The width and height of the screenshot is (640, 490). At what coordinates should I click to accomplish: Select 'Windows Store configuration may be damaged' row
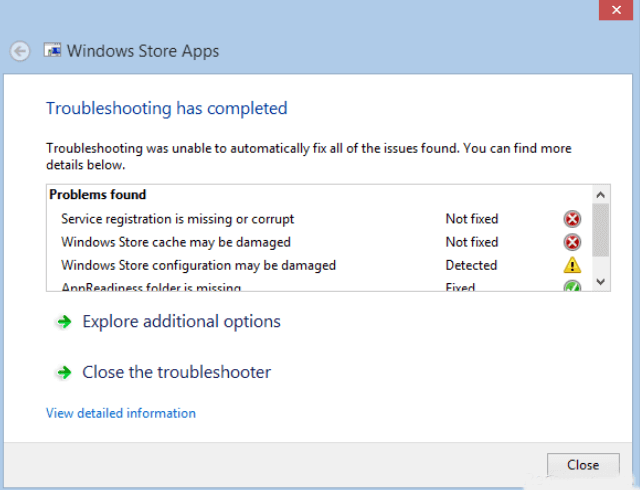(x=320, y=265)
